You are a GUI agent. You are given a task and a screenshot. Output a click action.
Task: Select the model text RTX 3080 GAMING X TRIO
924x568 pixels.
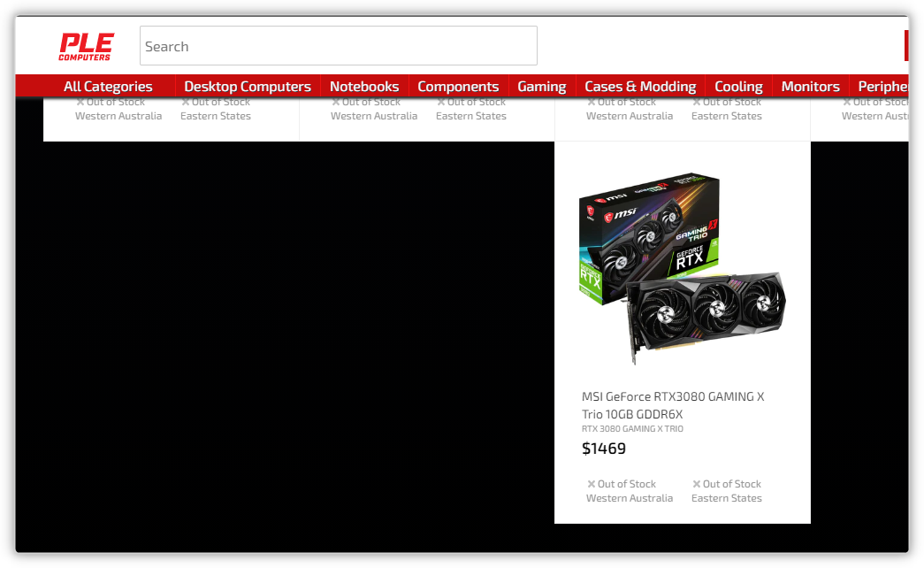coord(632,429)
